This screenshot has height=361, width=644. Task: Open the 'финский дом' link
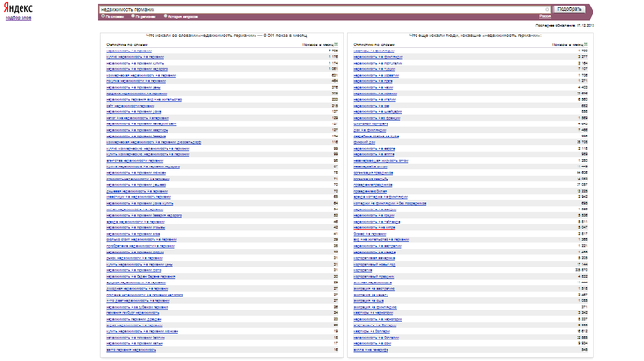pos(364,142)
